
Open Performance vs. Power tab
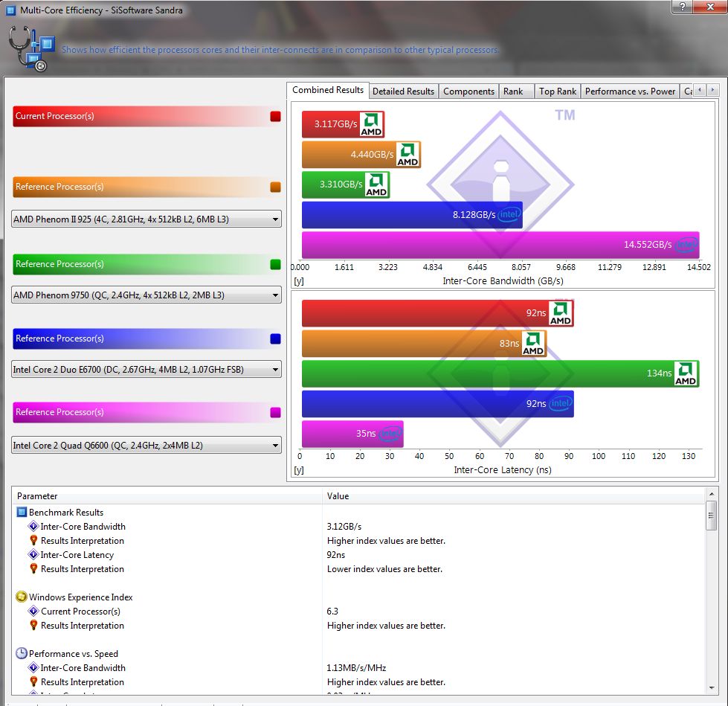point(630,92)
